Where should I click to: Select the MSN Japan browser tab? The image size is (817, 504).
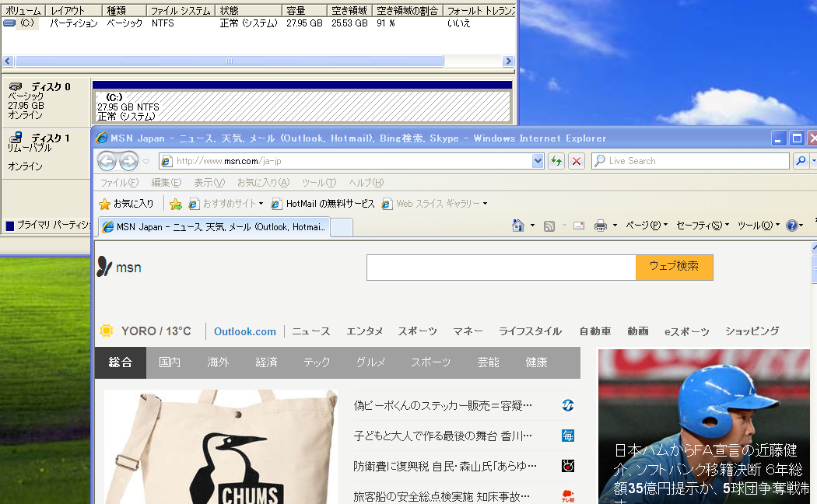tap(214, 227)
